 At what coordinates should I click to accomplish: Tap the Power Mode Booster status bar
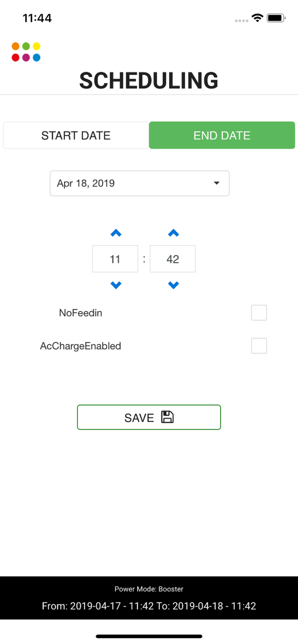(149, 589)
